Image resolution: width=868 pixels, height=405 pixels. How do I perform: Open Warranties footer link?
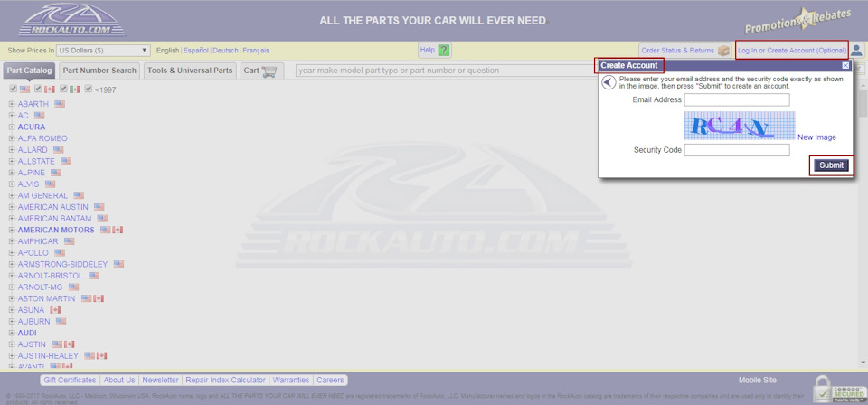(x=291, y=380)
